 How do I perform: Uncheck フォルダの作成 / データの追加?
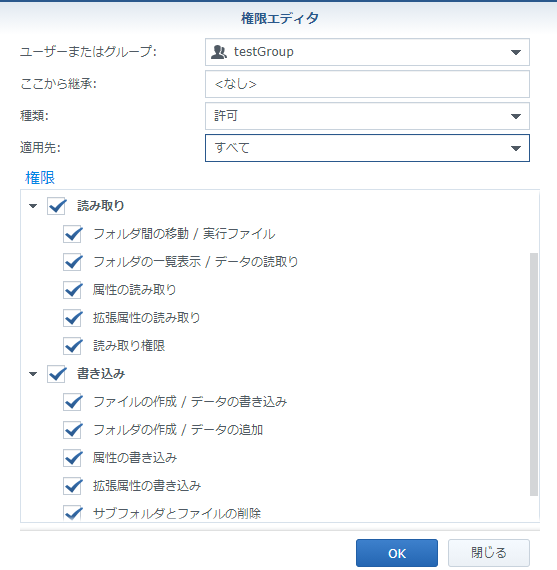[x=72, y=430]
